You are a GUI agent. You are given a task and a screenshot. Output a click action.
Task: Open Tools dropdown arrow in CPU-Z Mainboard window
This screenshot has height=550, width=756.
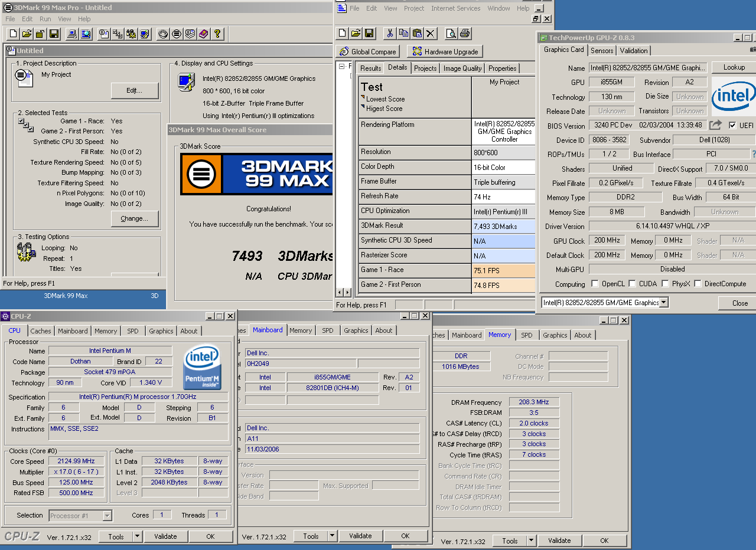click(x=332, y=536)
